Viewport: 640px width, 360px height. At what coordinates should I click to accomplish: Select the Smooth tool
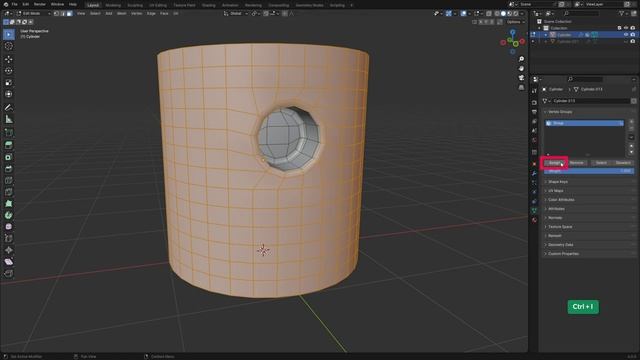(9, 227)
